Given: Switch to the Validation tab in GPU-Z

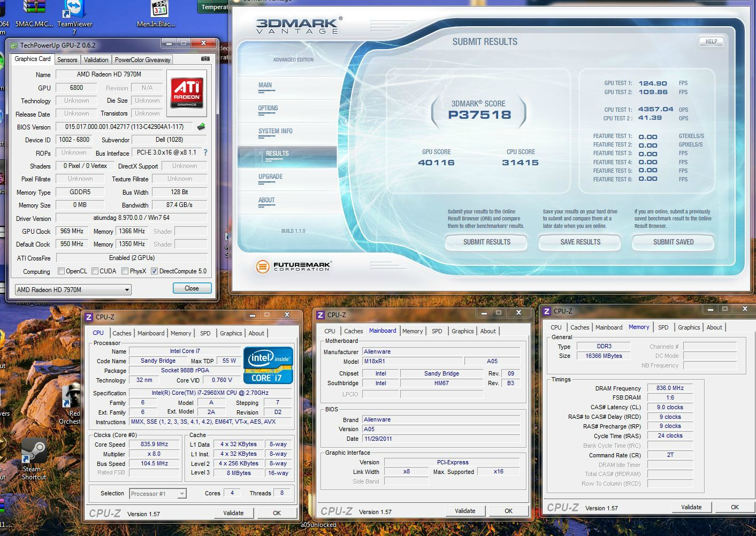Looking at the screenshot, I should [x=96, y=59].
